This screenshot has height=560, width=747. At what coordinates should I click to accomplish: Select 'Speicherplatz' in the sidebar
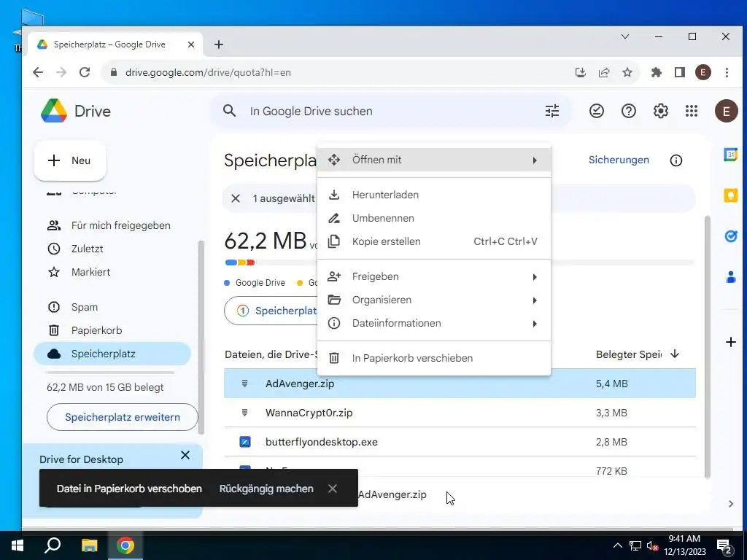click(112, 354)
